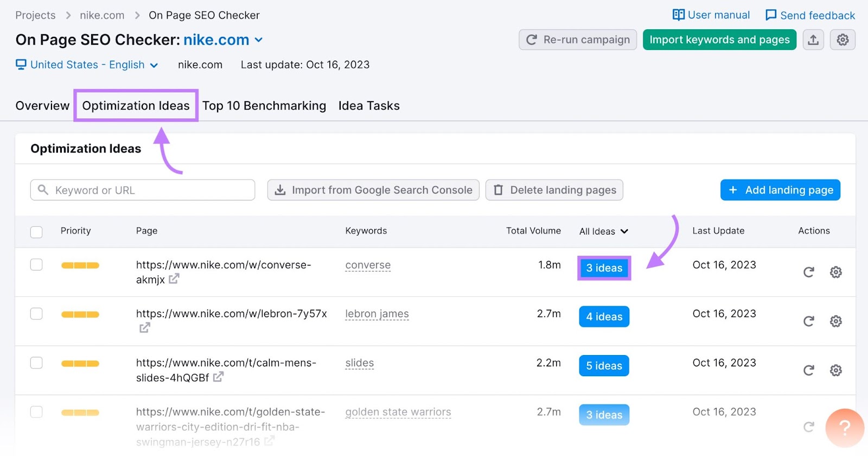Re-run converse-akmjx page refresh icon

coord(808,272)
